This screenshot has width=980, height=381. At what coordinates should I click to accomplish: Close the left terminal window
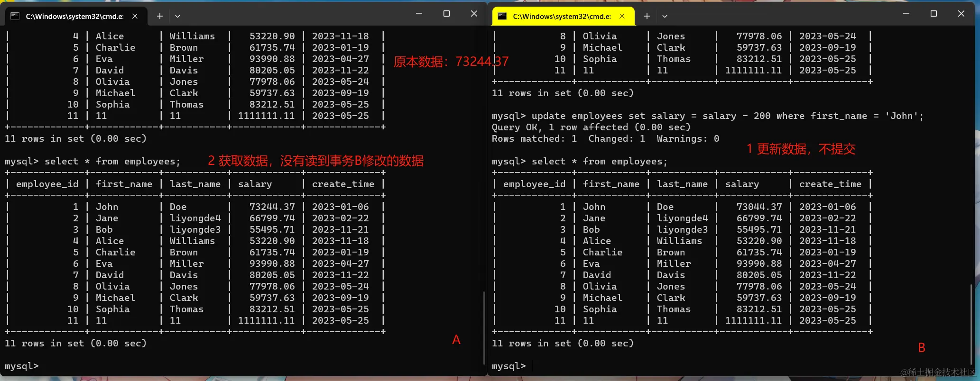(x=474, y=14)
